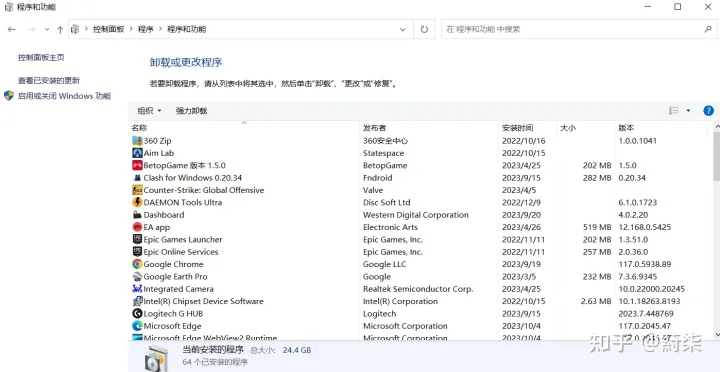Click the view options list icon
720x372 pixels.
[x=674, y=111]
